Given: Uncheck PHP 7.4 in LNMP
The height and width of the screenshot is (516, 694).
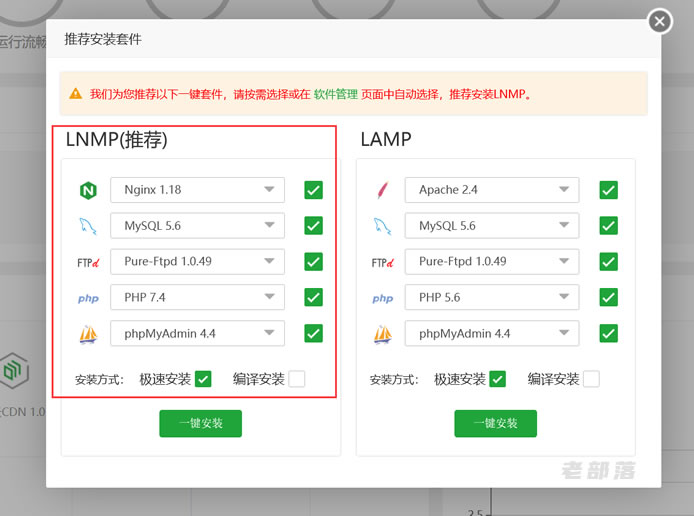Looking at the screenshot, I should (x=313, y=297).
